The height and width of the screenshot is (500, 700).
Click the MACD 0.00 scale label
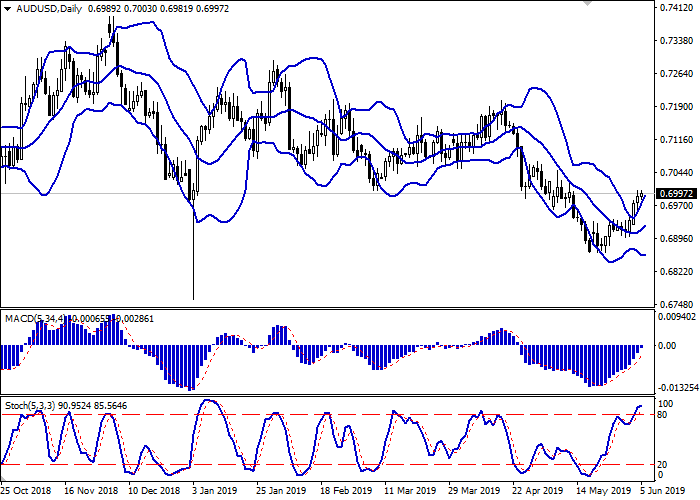tap(667, 346)
